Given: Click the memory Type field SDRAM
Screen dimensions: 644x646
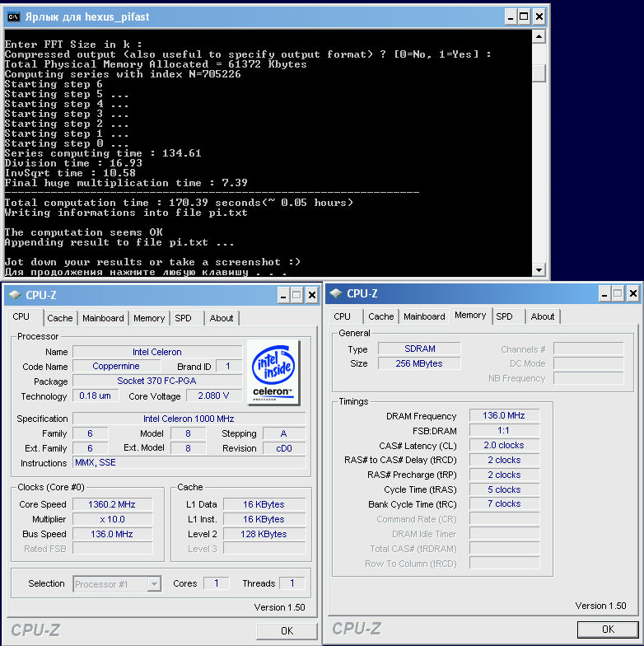Looking at the screenshot, I should [419, 349].
